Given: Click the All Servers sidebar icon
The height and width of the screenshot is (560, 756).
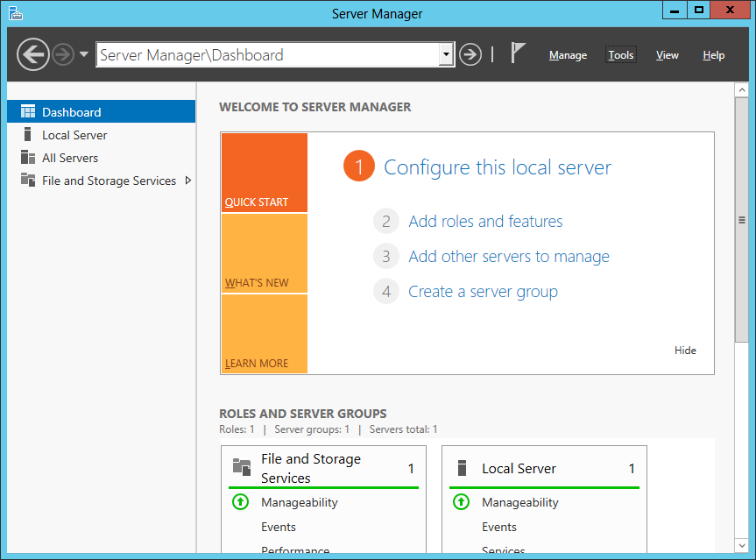Looking at the screenshot, I should point(28,158).
